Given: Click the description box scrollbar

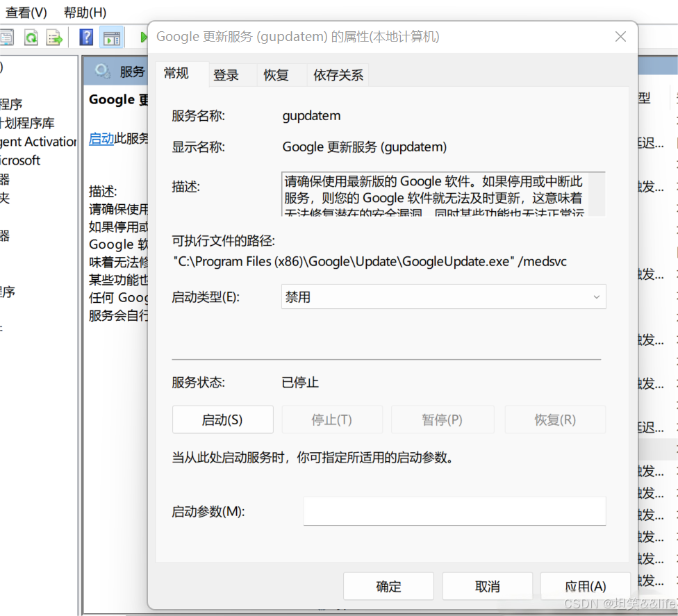Looking at the screenshot, I should (597, 194).
